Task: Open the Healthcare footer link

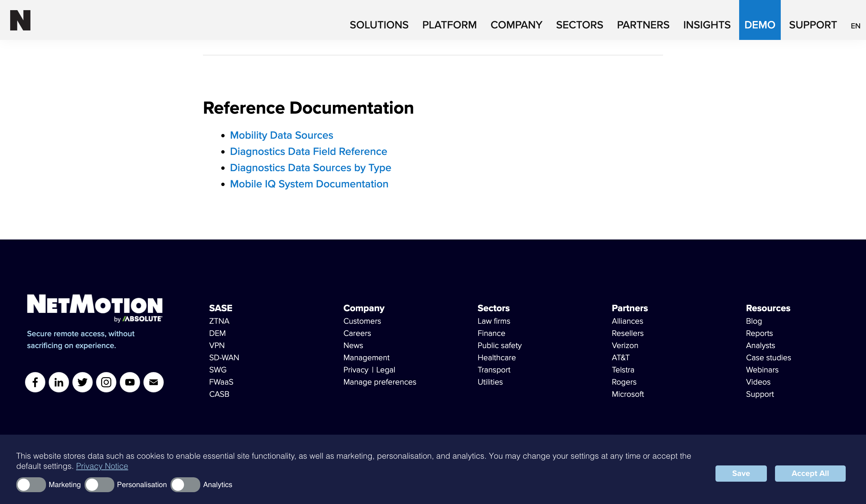Action: pyautogui.click(x=497, y=358)
